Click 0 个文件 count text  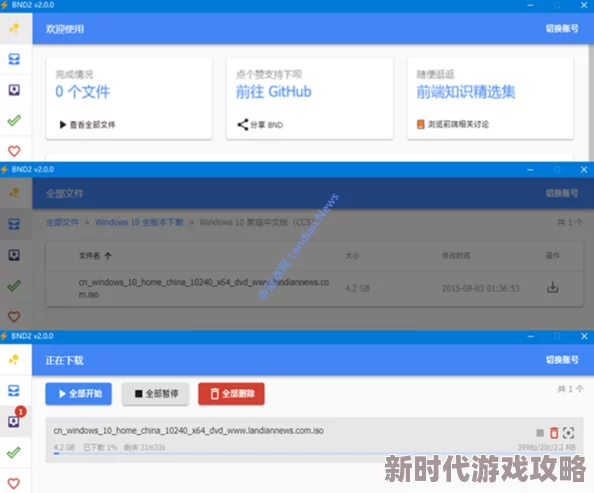point(83,92)
